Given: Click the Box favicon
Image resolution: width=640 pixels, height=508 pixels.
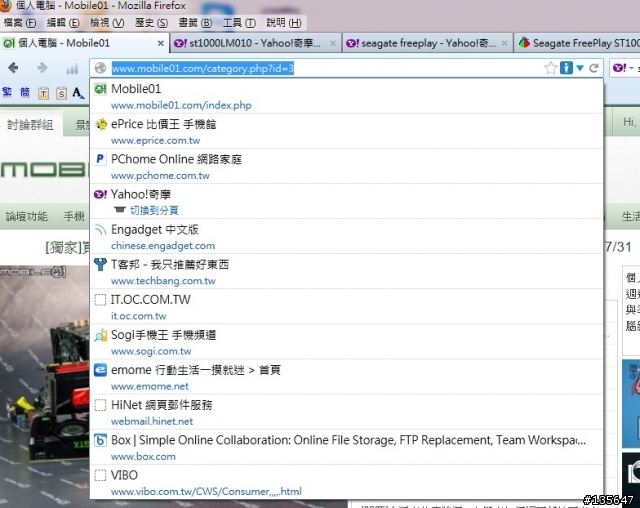Looking at the screenshot, I should click(x=100, y=440).
